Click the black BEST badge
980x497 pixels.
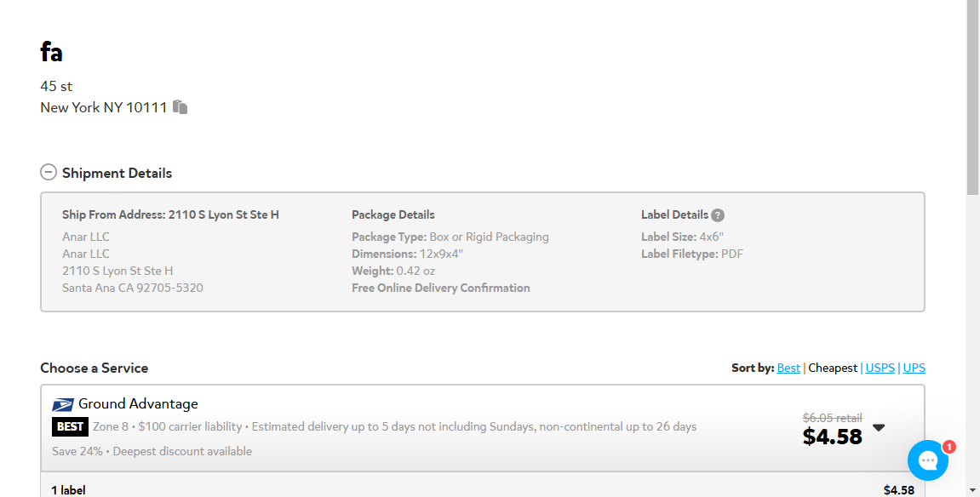[70, 426]
